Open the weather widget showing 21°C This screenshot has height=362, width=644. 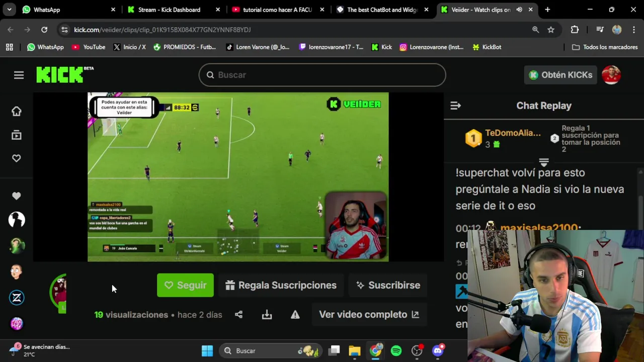[x=39, y=350]
